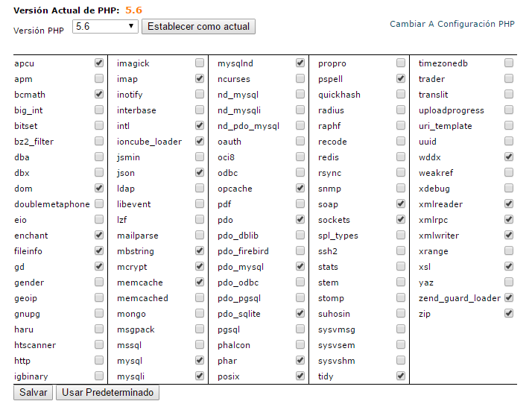This screenshot has height=404, width=532.
Task: Disable the tidy extension checkbox
Action: click(x=401, y=376)
